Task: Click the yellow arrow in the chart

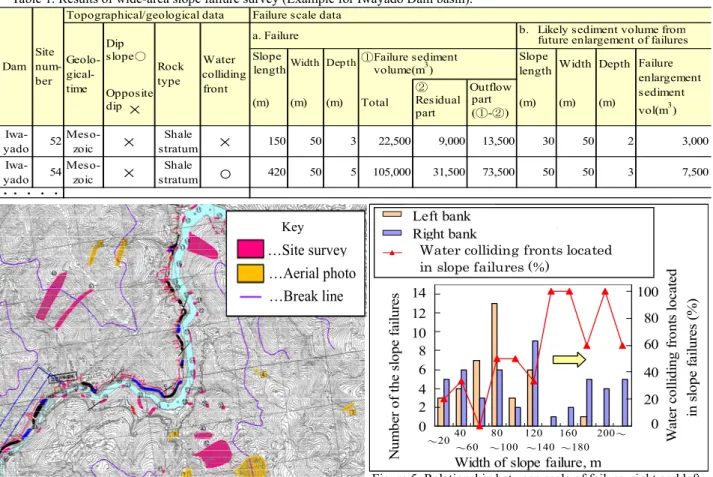Action: tap(569, 360)
